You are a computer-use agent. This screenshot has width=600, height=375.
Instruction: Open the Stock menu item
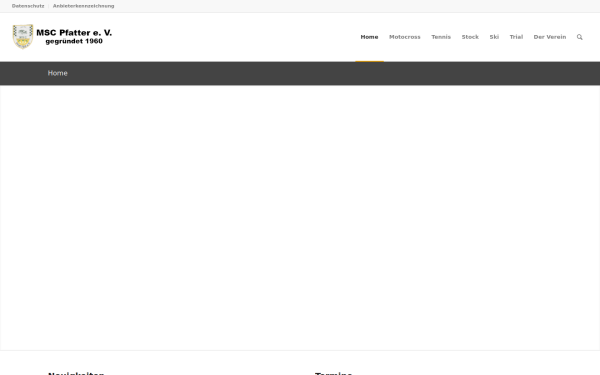coord(470,37)
